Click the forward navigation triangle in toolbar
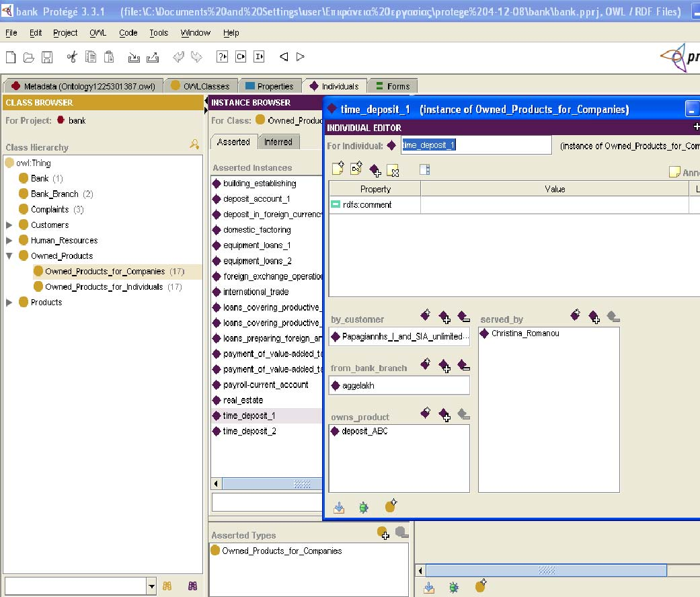700x597 pixels. click(x=301, y=56)
